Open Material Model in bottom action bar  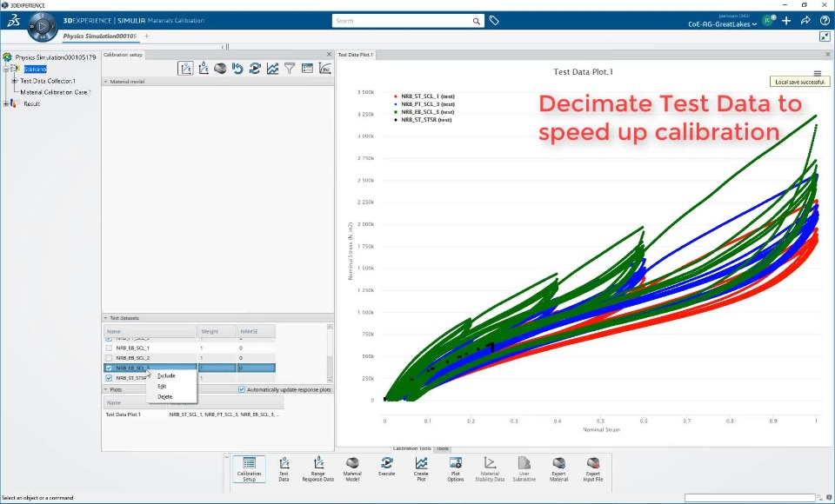pos(352,469)
